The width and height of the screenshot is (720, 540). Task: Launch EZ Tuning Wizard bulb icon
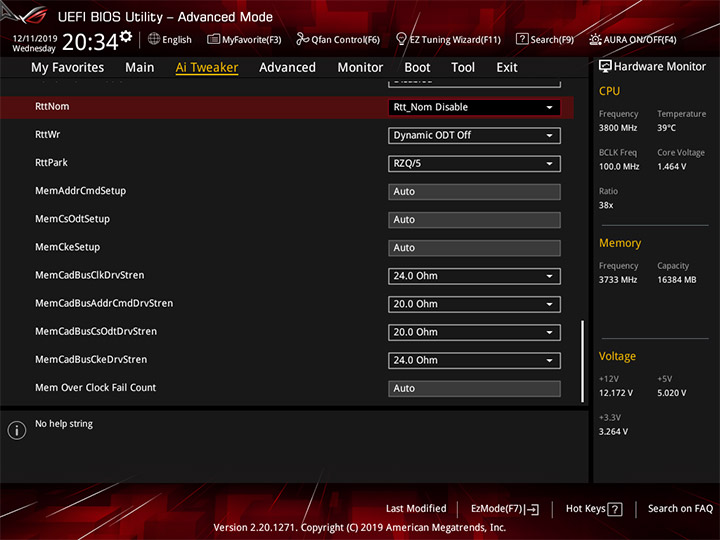(x=401, y=39)
